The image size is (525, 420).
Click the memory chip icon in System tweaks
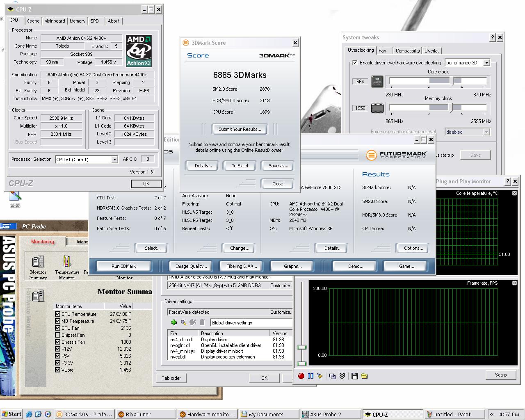point(377,108)
